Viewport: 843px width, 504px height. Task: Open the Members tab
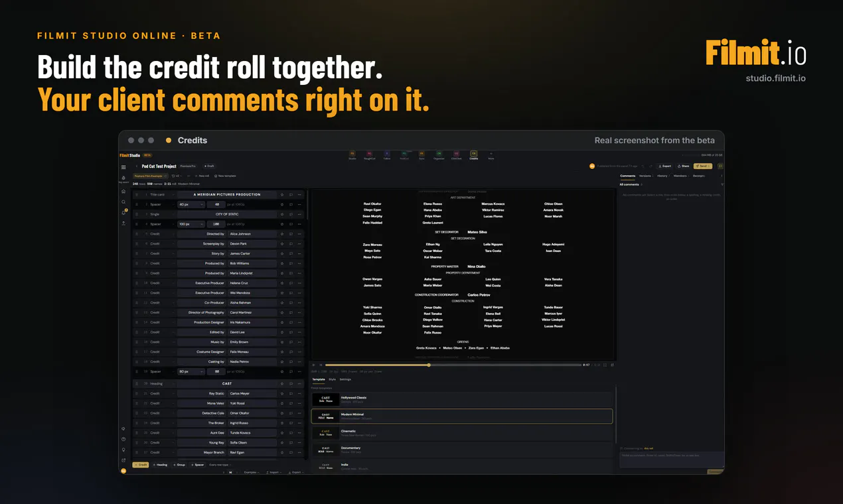680,176
